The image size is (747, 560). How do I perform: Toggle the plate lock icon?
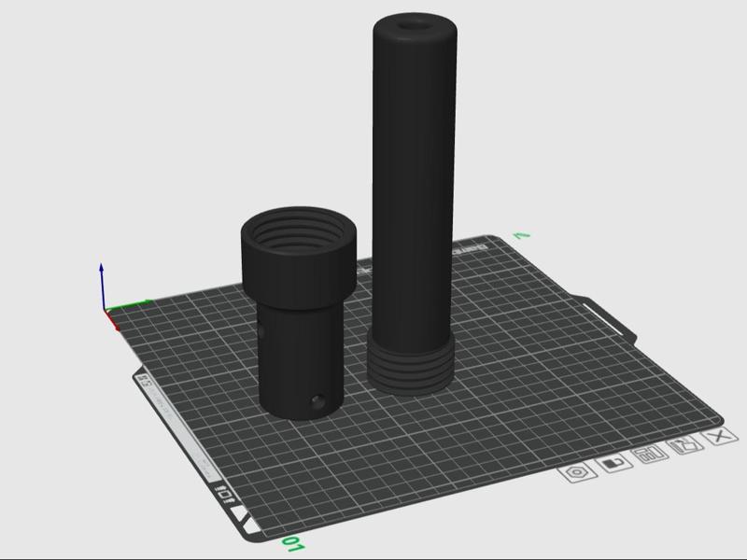pyautogui.click(x=614, y=462)
